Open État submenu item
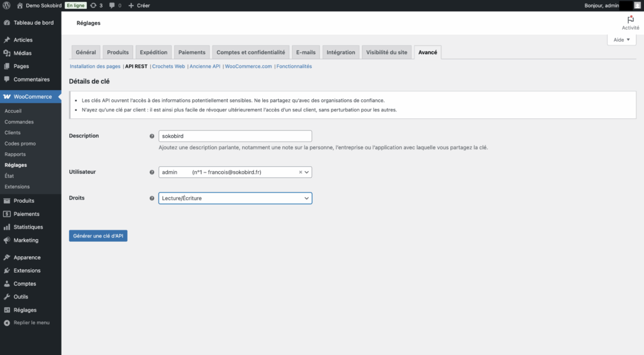 (9, 176)
